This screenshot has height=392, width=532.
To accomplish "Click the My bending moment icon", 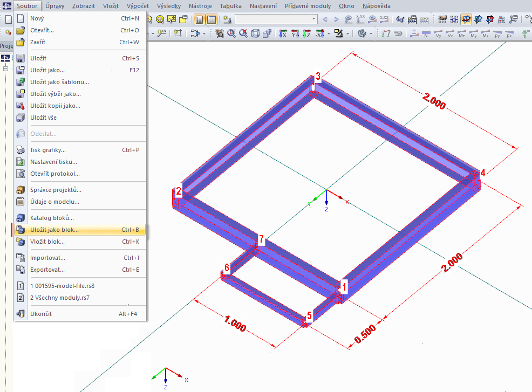I will (474, 33).
